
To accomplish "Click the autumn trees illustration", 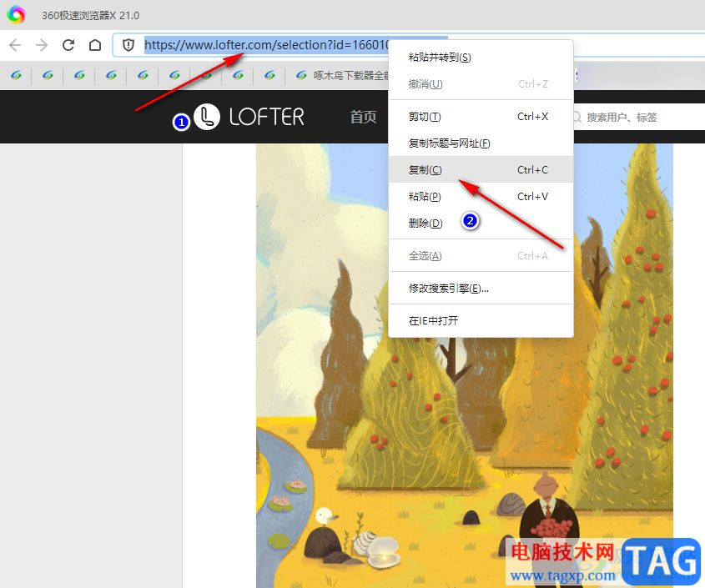I will (465, 365).
